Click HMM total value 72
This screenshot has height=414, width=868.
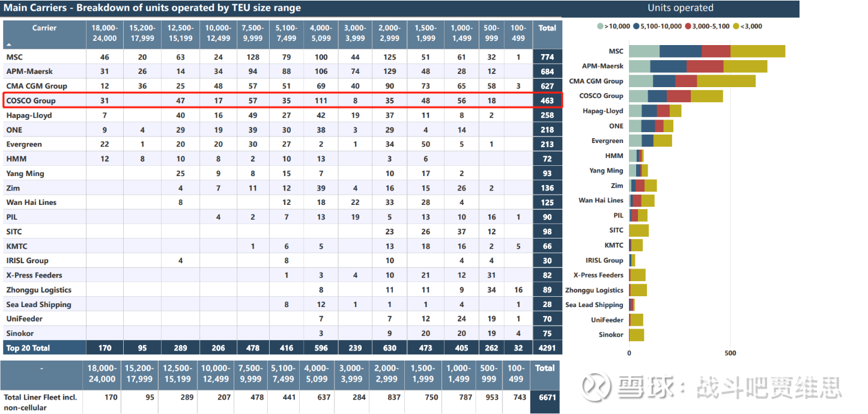[547, 159]
